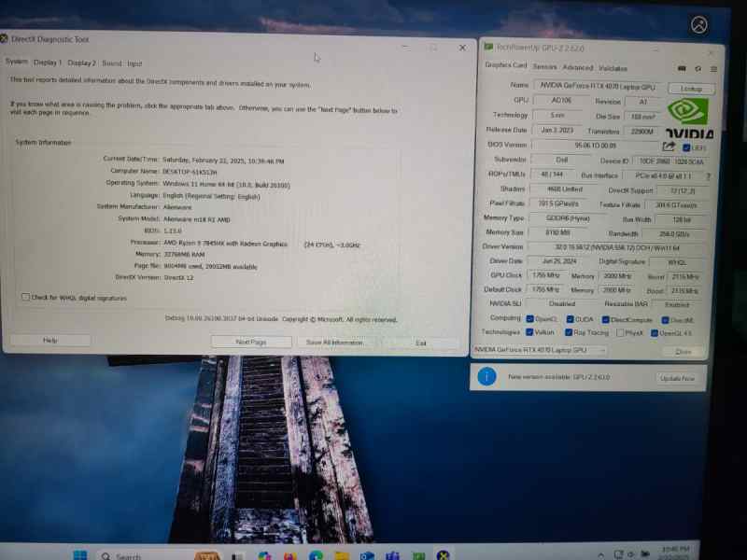Open Task View from the taskbar
Image resolution: width=747 pixels, height=560 pixels.
tap(237, 556)
